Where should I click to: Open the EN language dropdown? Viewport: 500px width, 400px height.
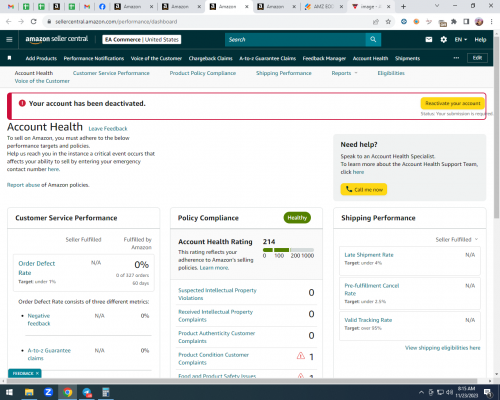(x=461, y=39)
